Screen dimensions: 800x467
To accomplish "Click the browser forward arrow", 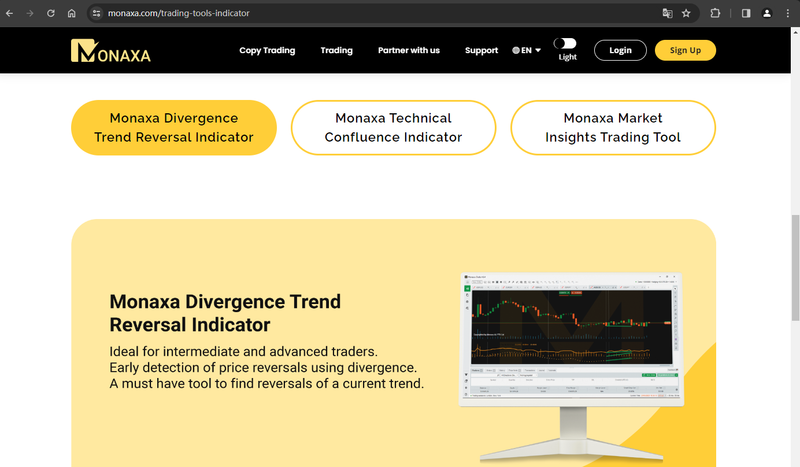I will pyautogui.click(x=30, y=13).
